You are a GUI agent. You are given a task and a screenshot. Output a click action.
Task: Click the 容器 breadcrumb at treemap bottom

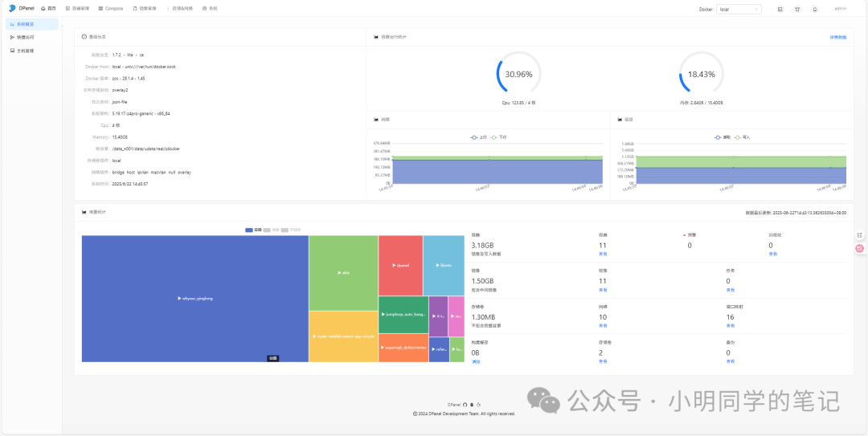click(x=273, y=359)
